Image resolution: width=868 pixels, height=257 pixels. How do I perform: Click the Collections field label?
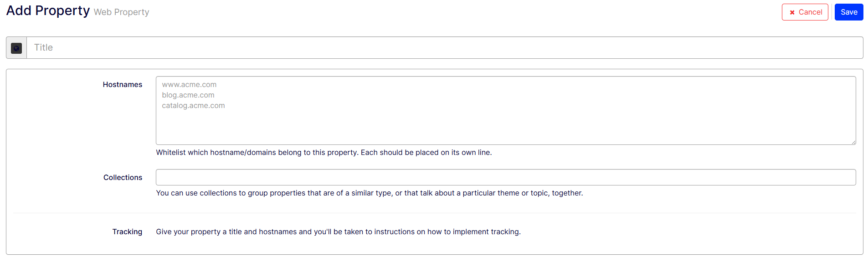pos(123,177)
